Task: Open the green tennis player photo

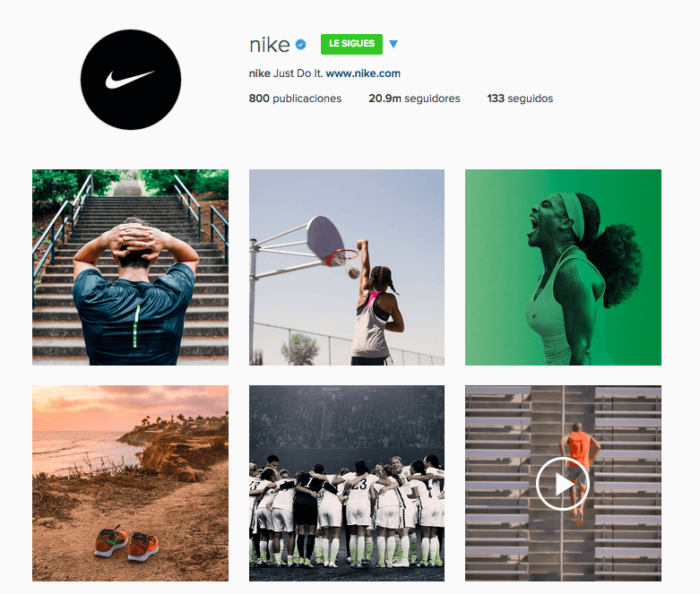Action: [564, 267]
